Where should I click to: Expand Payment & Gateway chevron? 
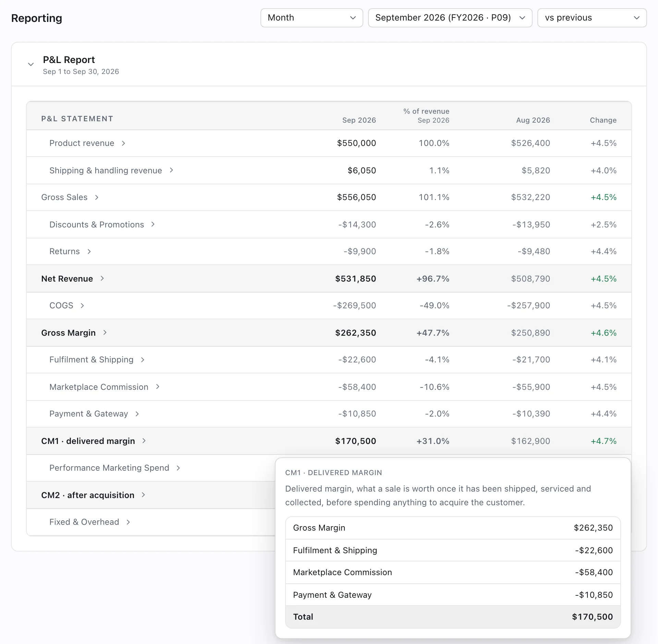[x=137, y=414]
